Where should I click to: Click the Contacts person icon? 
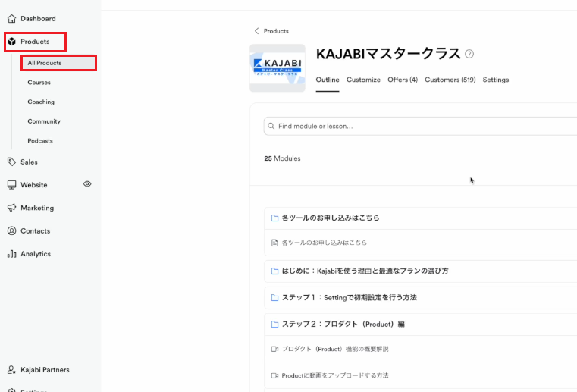[12, 230]
